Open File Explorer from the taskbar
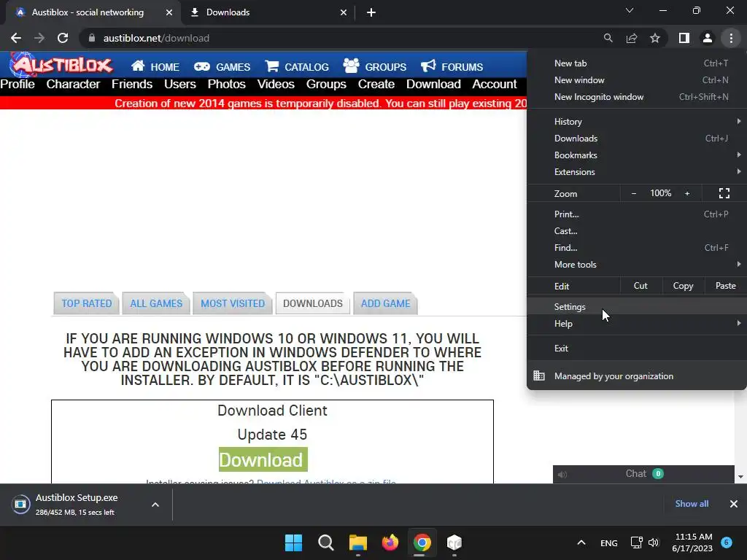 [357, 542]
